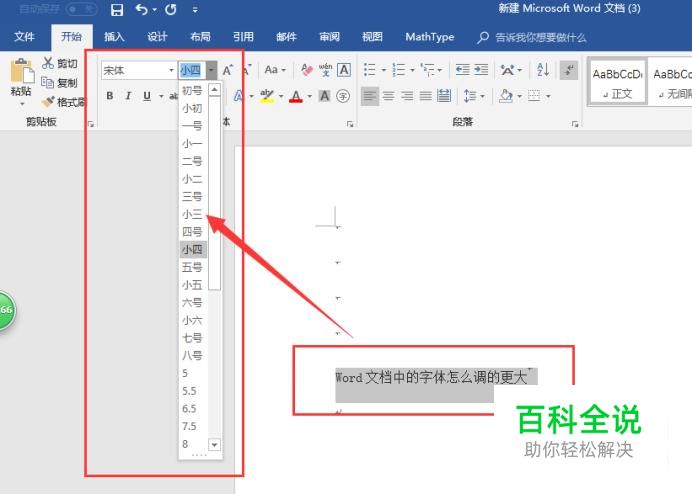The height and width of the screenshot is (494, 692).
Task: Toggle the AutoSave switch
Action: pyautogui.click(x=82, y=9)
